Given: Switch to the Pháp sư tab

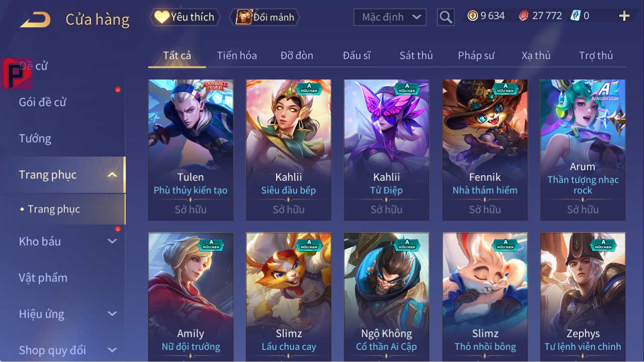Looking at the screenshot, I should 476,55.
